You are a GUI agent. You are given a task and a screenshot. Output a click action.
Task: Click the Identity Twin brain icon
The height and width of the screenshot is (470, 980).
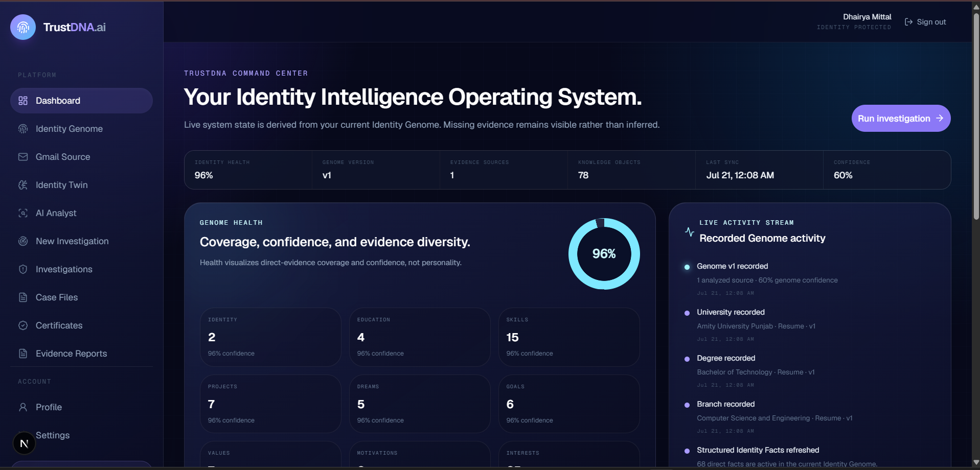click(x=23, y=185)
